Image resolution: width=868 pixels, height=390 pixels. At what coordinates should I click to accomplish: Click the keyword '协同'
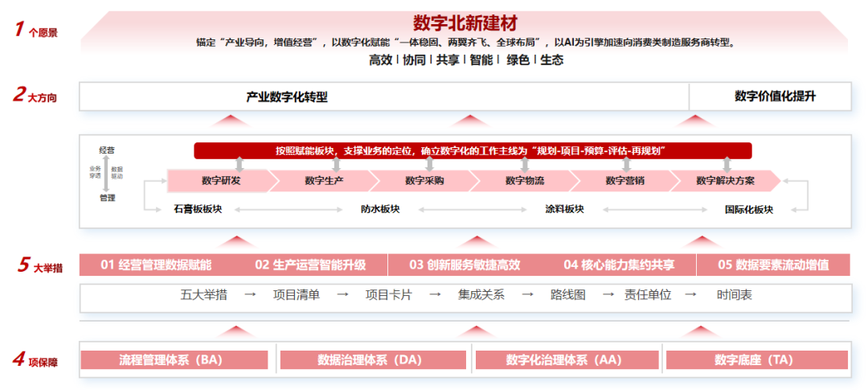[x=414, y=60]
